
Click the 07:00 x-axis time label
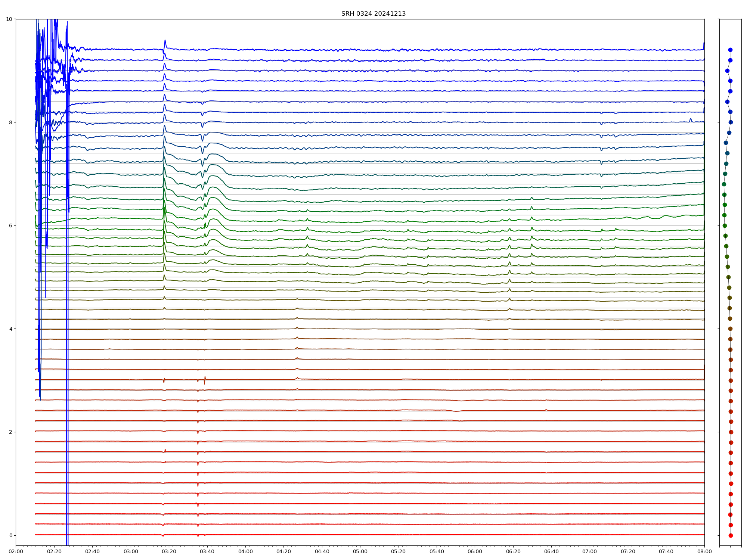click(590, 551)
